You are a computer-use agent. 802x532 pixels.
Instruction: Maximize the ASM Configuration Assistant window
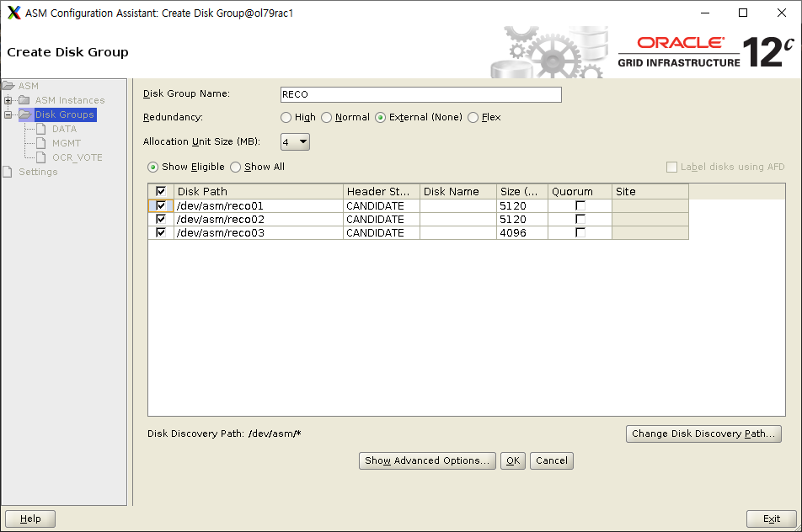tap(743, 13)
